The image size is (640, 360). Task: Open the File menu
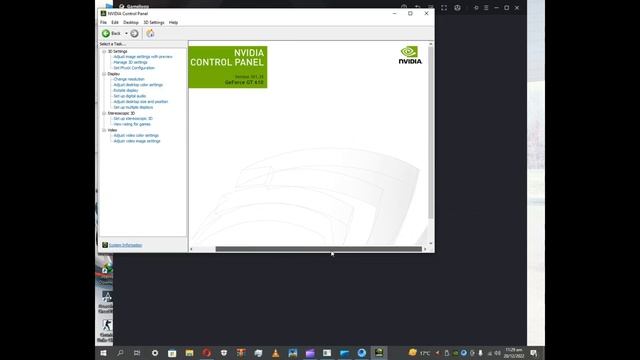coord(103,22)
